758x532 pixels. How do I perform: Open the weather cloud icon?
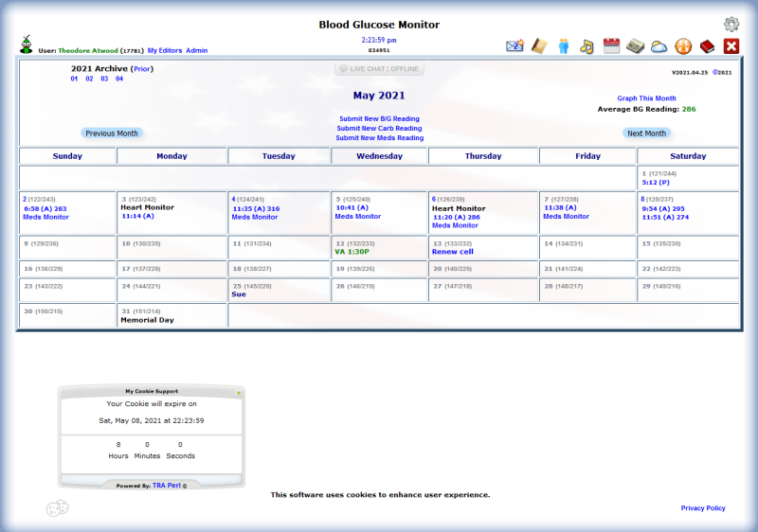(x=659, y=46)
